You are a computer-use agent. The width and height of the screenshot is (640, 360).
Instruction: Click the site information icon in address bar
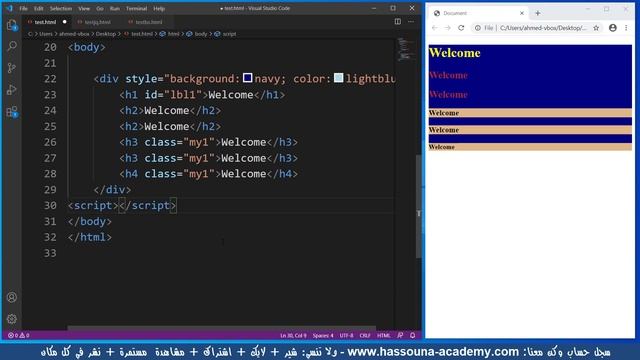pos(478,28)
